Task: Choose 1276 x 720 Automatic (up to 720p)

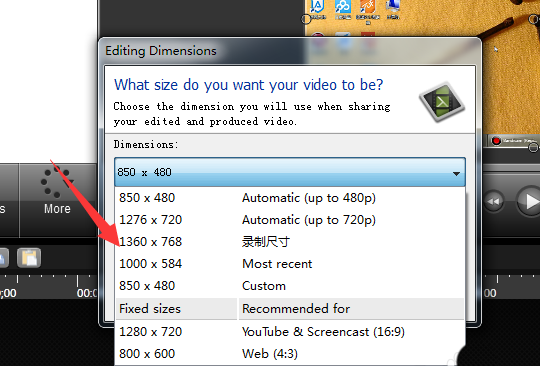Action: (x=290, y=220)
